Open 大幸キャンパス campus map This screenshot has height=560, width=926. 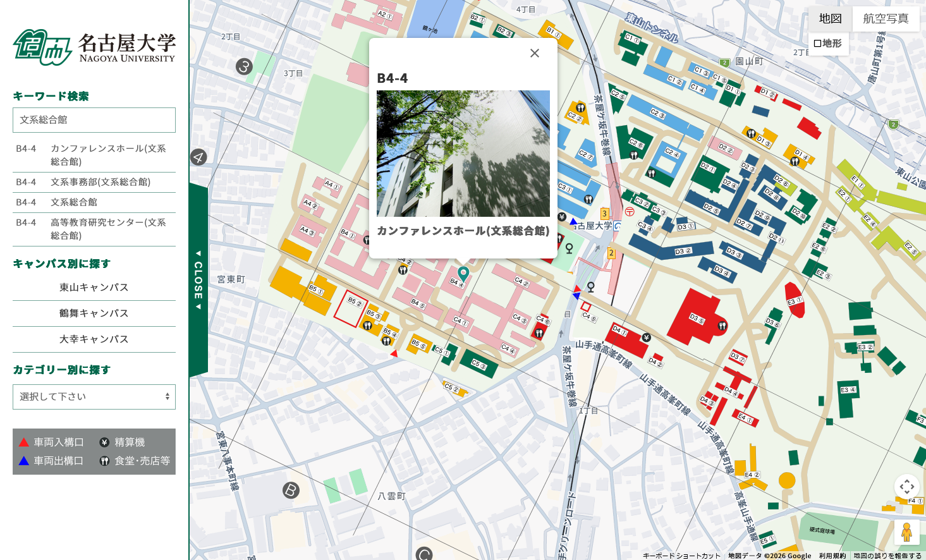coord(94,339)
